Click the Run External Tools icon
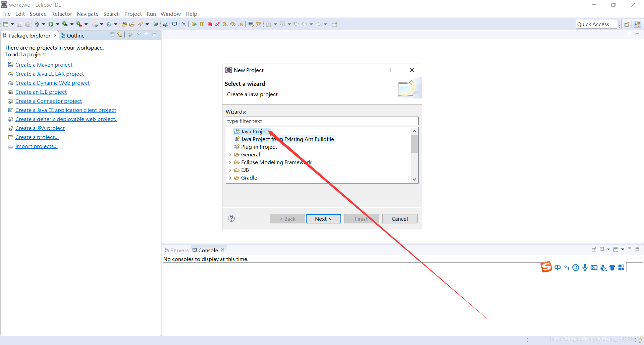644x345 pixels. 79,24
